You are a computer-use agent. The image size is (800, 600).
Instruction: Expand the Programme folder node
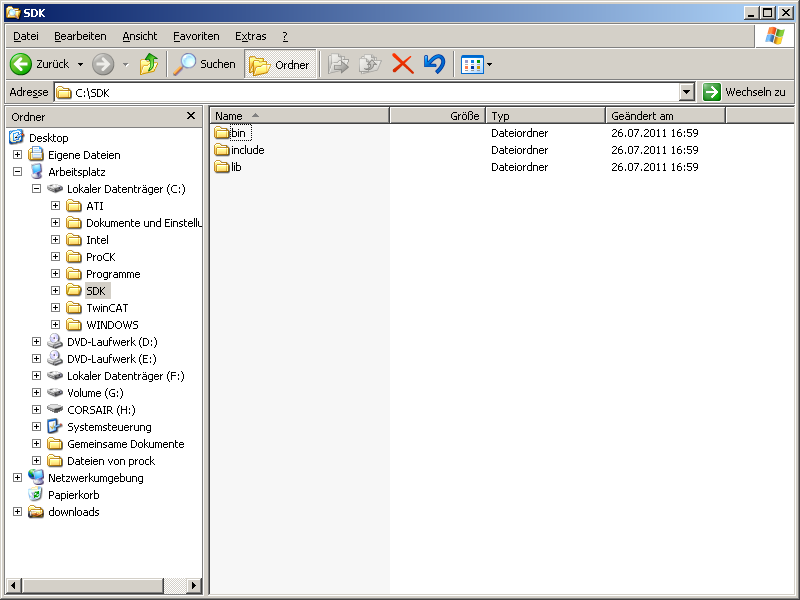pyautogui.click(x=56, y=273)
